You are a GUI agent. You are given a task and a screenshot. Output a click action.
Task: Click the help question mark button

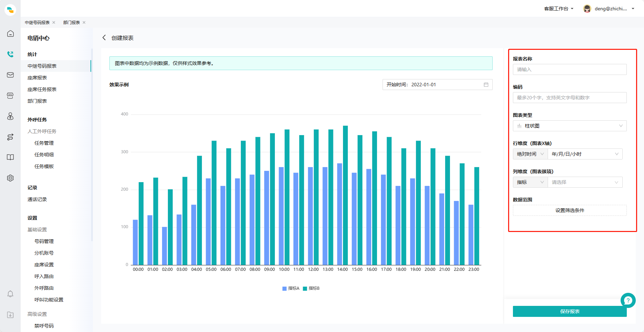pyautogui.click(x=628, y=300)
